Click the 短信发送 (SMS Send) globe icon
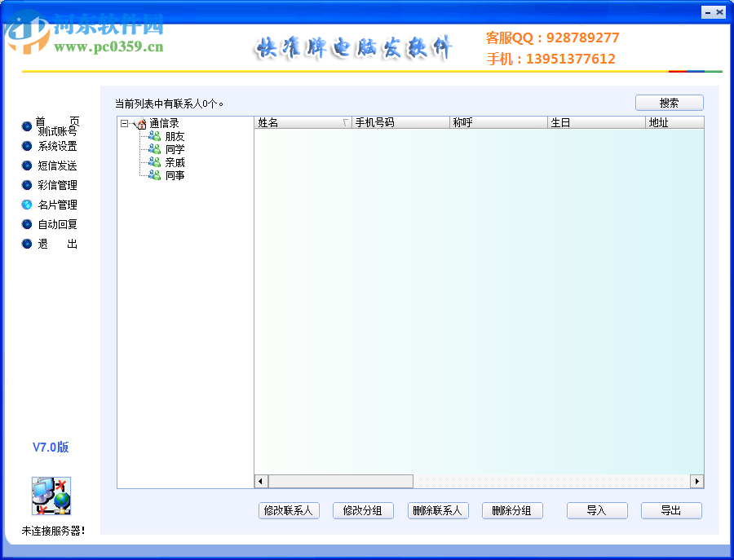 click(27, 165)
